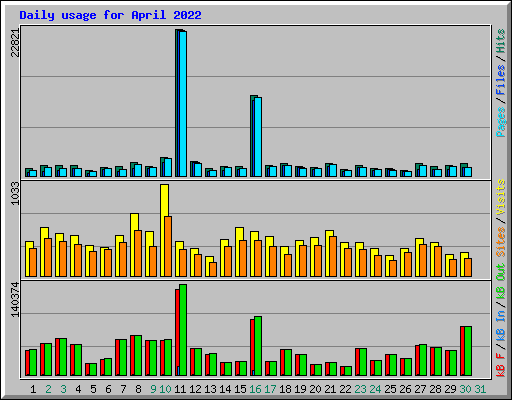This screenshot has height=400, width=512.
Task: Click day 13 on the x-axis
Action: 210,389
